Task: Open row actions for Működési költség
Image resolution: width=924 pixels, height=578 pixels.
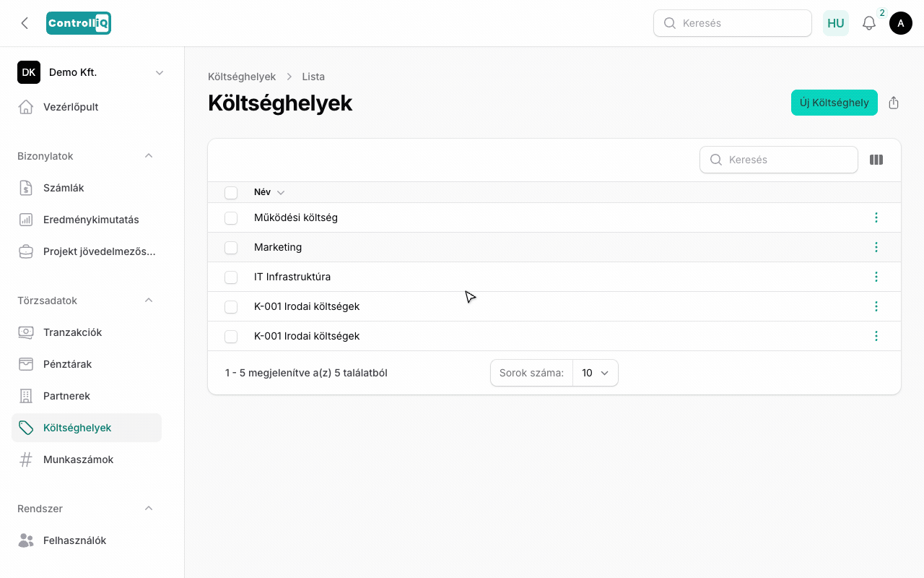Action: point(876,217)
